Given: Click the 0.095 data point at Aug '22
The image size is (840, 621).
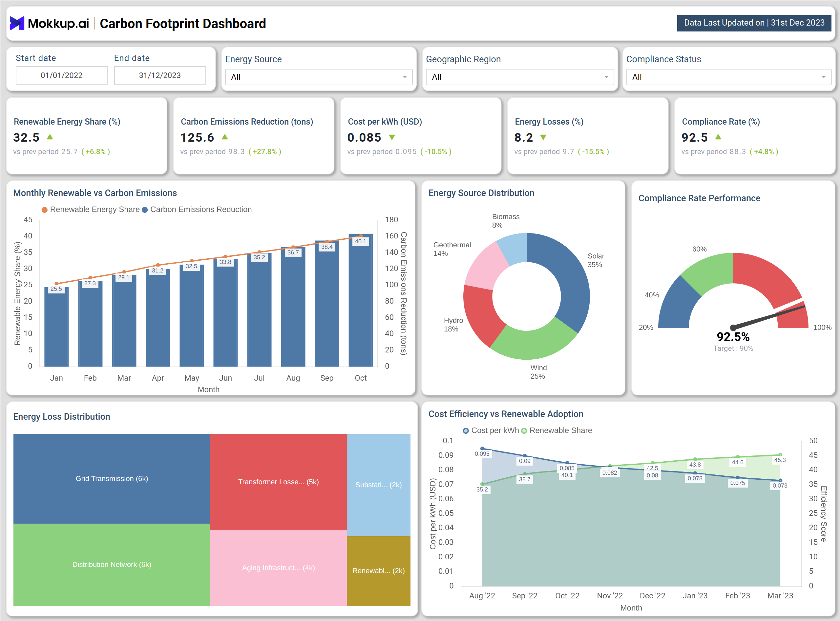Looking at the screenshot, I should 482,449.
